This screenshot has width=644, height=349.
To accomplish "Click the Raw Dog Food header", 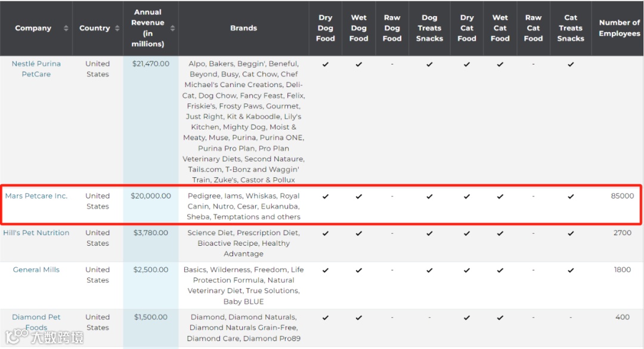I will 392,28.
